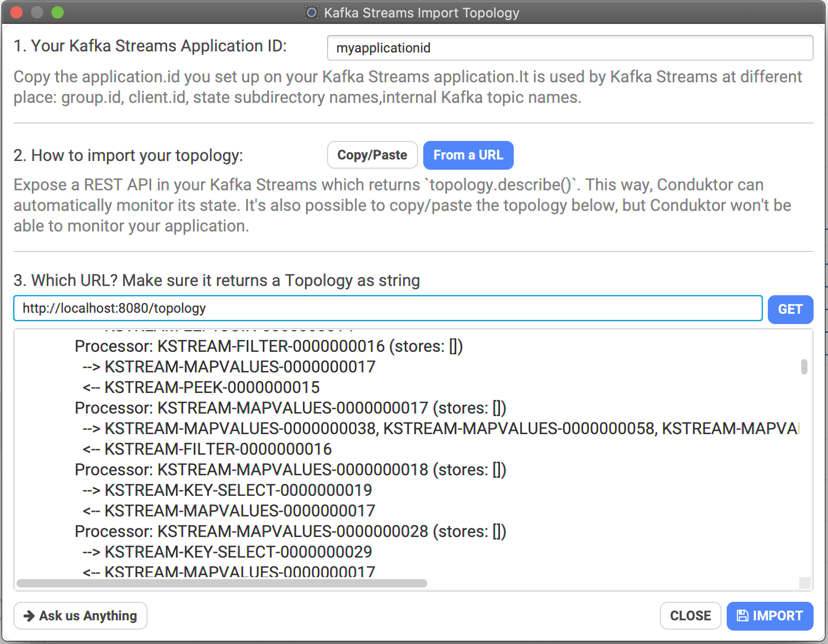Click the KSTREAM-KEY-SELECT-0000000019 line

tap(227, 490)
